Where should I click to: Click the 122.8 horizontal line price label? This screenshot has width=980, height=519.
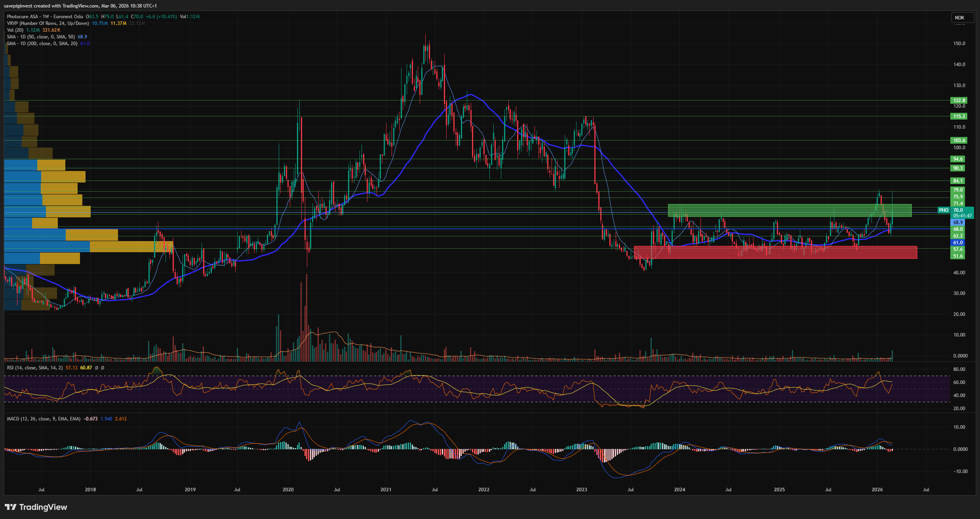[x=958, y=101]
